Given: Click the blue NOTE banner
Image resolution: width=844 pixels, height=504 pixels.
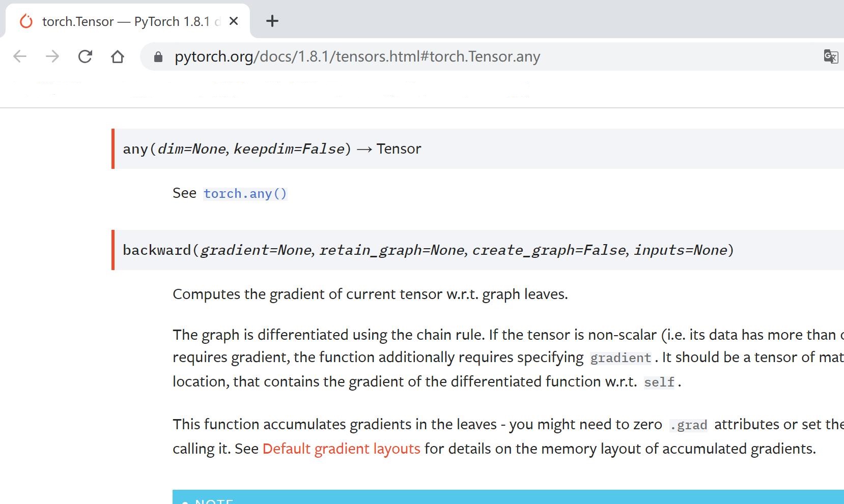Looking at the screenshot, I should 508,497.
